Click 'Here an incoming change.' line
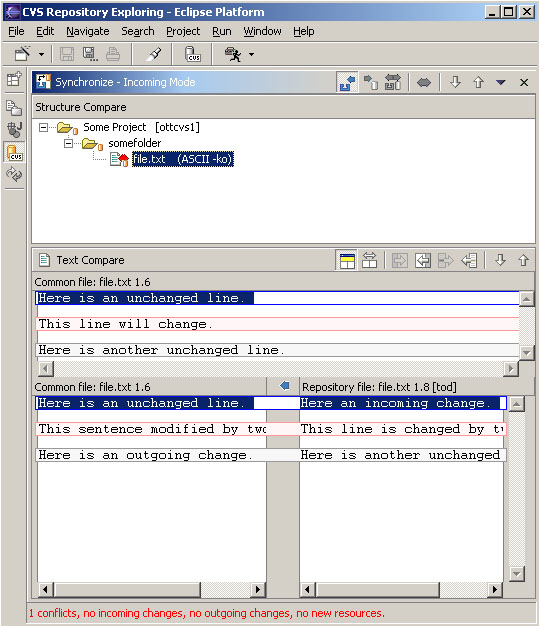539x626 pixels. click(395, 403)
